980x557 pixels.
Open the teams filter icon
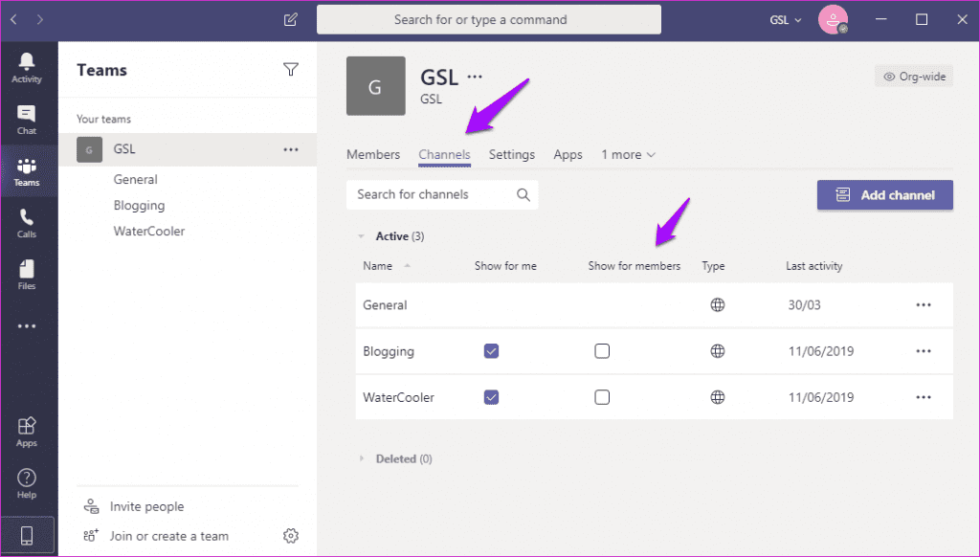coord(291,69)
